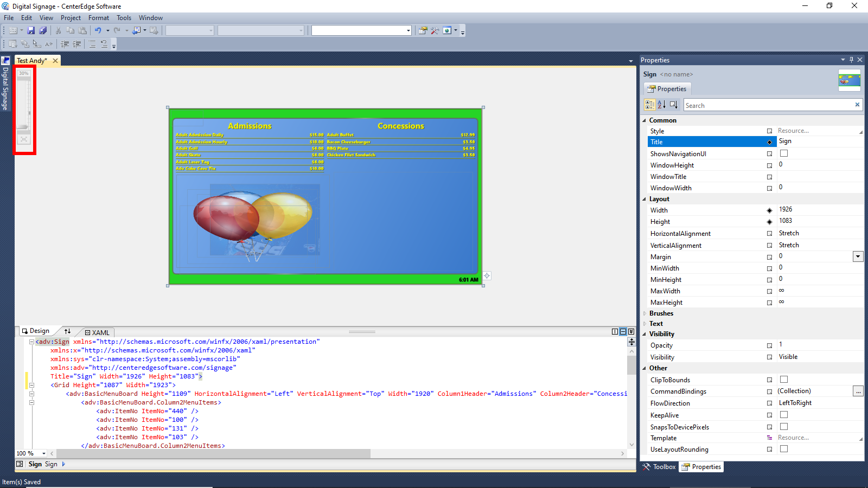Switch to categorized property view icon
Screen dimensions: 868x488
(x=649, y=105)
